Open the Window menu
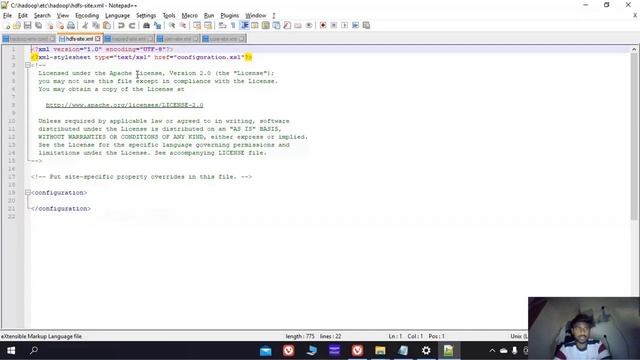Image resolution: width=640 pixels, height=360 pixels. (x=256, y=16)
